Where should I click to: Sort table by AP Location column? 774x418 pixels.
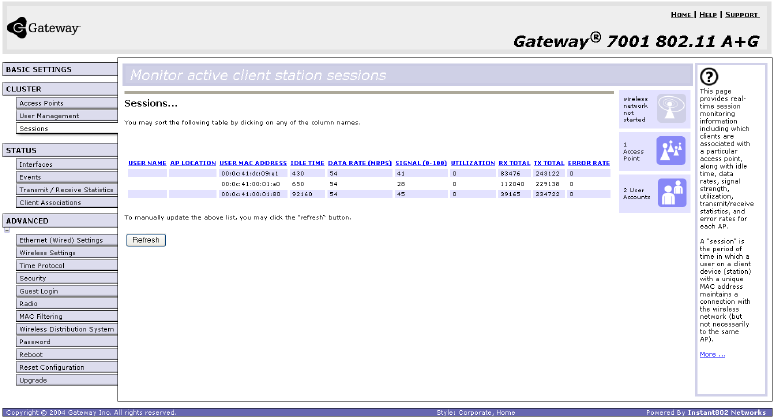[193, 163]
